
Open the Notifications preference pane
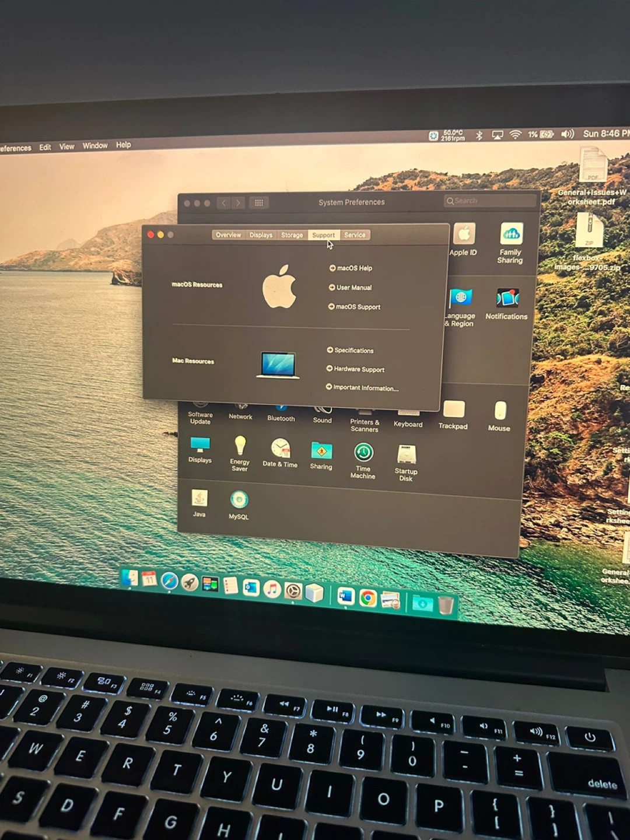coord(508,299)
